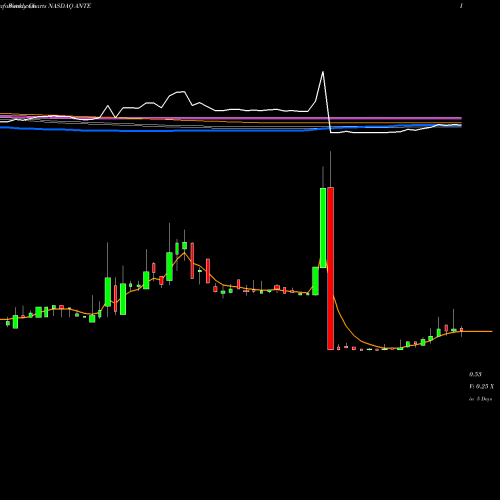Click the 'in 5 Days' label
Image resolution: width=500 pixels, height=500 pixels.
pyautogui.click(x=481, y=399)
